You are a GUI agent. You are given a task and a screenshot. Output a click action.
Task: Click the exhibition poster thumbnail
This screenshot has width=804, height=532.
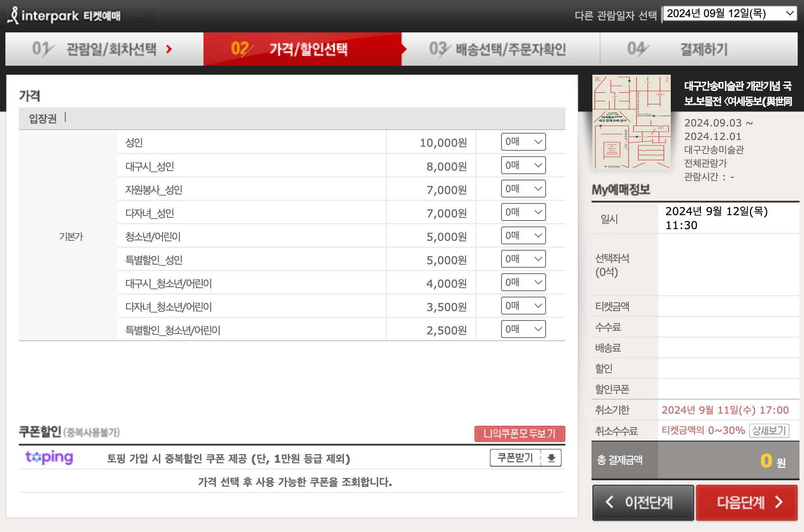pos(631,122)
